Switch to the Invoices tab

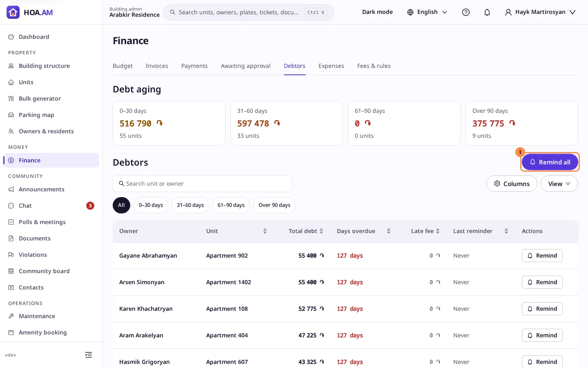tap(157, 66)
